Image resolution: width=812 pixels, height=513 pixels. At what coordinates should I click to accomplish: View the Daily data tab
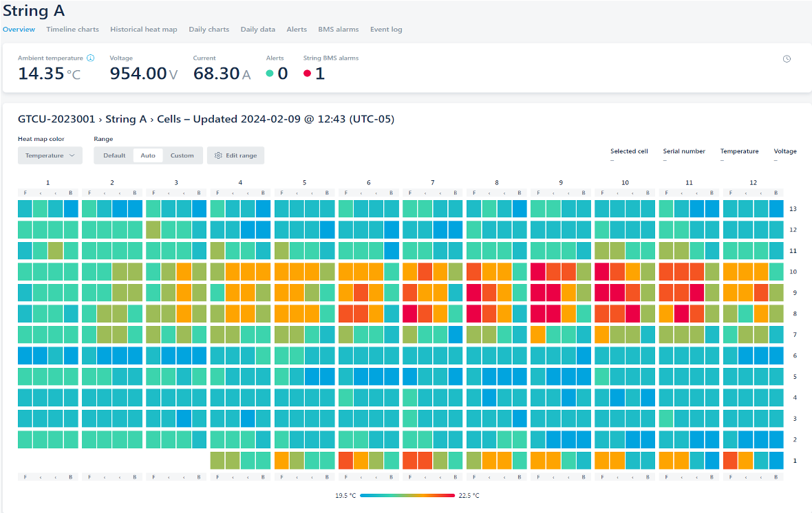(257, 30)
